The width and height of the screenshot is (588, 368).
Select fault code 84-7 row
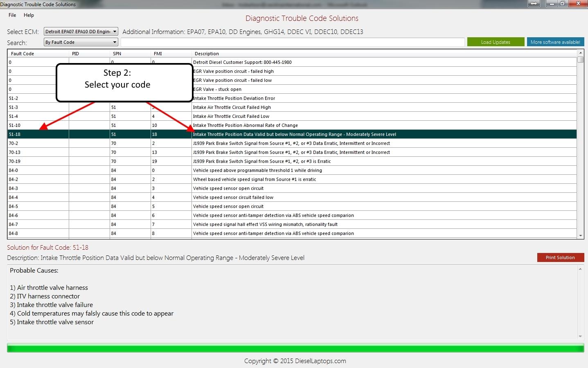292,224
